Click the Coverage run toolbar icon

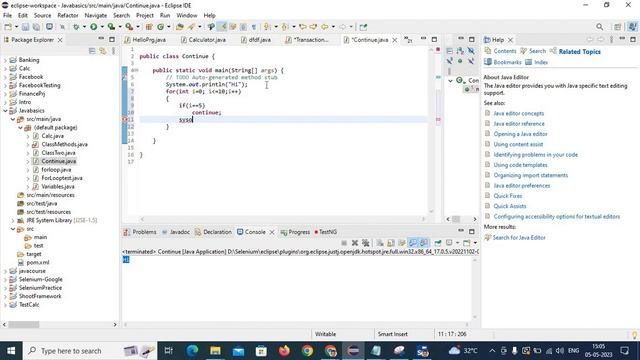click(x=111, y=27)
